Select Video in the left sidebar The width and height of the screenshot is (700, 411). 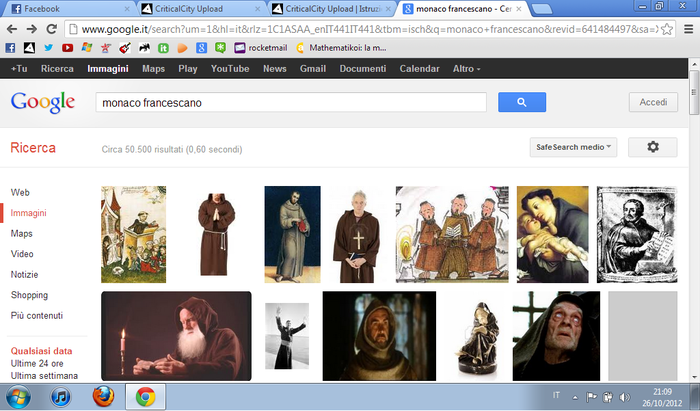22,254
